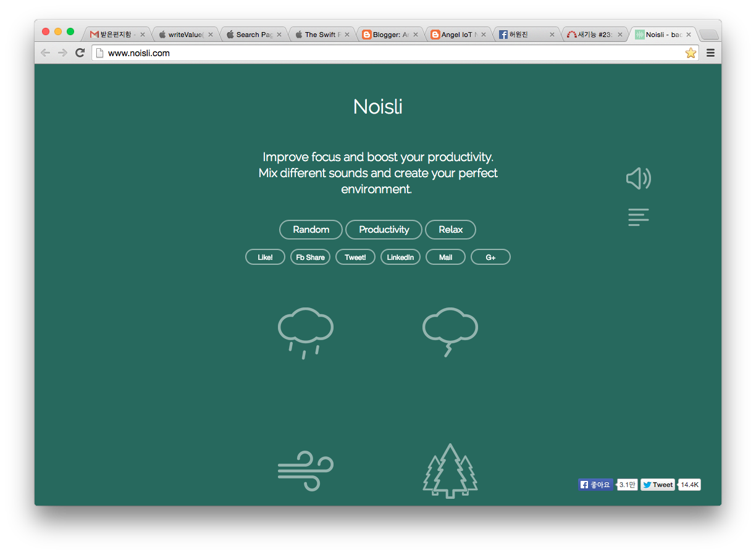The width and height of the screenshot is (756, 555).
Task: Reload the Noisli page
Action: point(80,53)
